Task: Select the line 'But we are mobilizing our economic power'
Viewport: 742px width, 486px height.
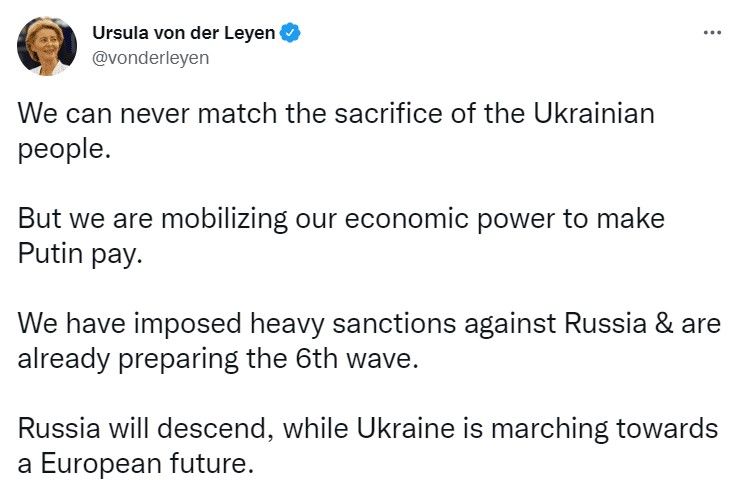Action: click(x=341, y=219)
